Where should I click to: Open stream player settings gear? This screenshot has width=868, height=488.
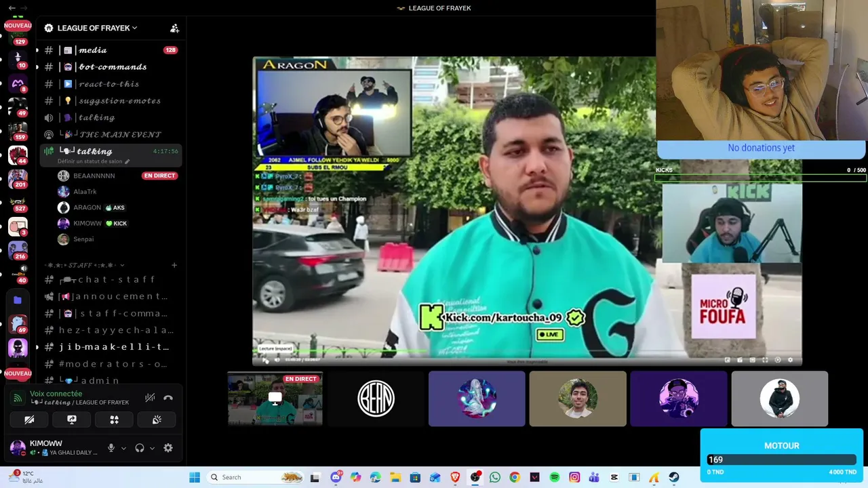point(790,360)
